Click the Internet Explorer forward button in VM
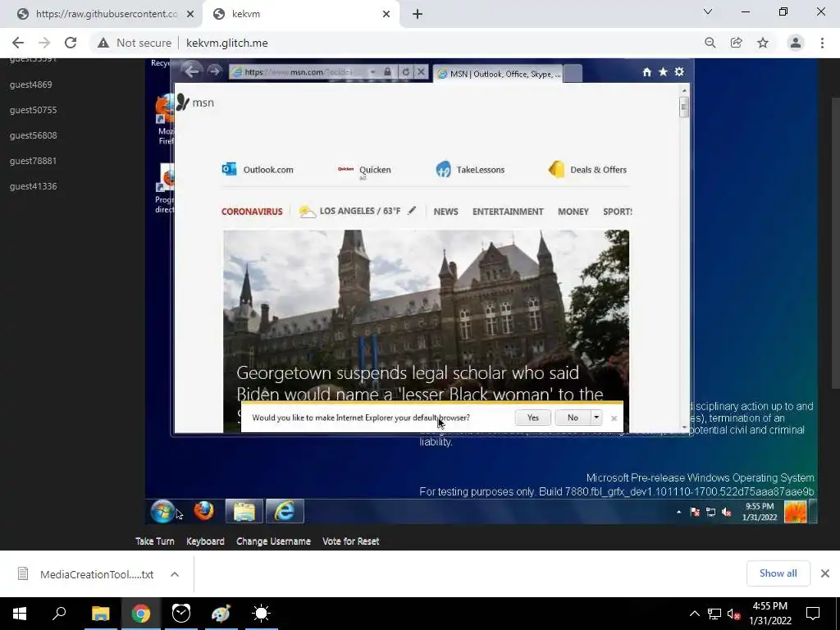840x630 pixels. click(x=214, y=71)
